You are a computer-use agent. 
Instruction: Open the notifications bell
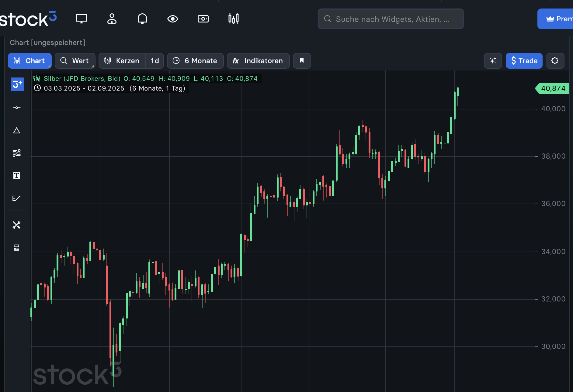142,19
